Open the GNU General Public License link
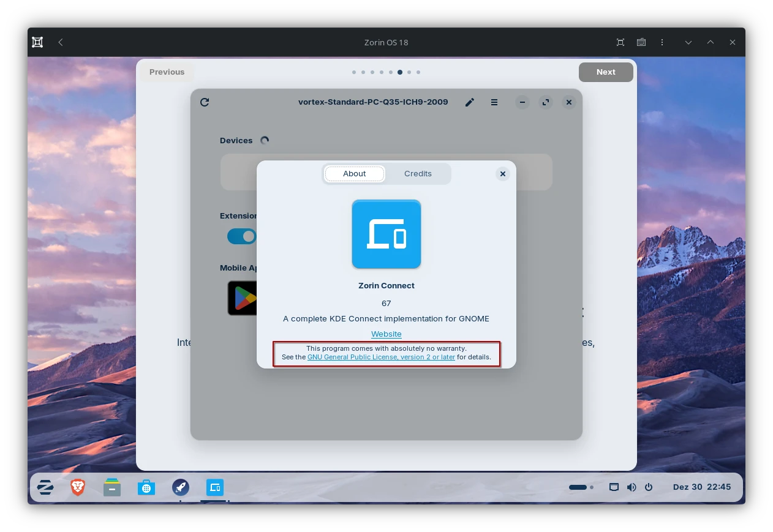 click(x=381, y=357)
